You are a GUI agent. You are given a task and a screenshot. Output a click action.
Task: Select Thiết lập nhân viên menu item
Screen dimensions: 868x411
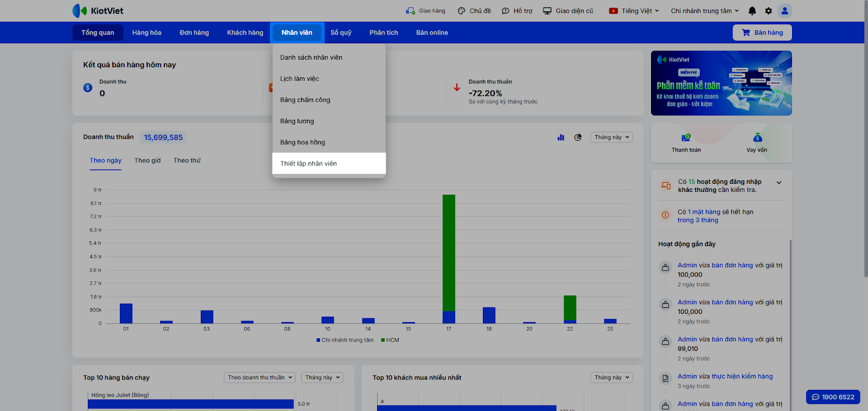coord(309,164)
